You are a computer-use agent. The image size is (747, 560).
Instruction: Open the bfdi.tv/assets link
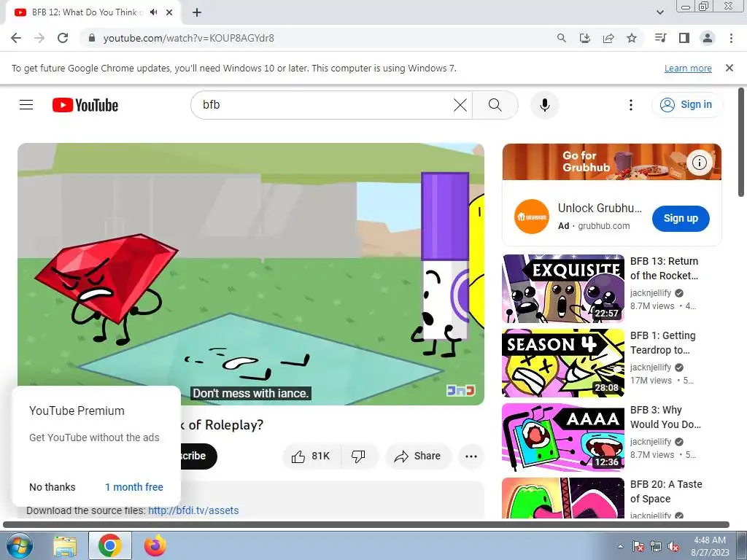tap(193, 510)
